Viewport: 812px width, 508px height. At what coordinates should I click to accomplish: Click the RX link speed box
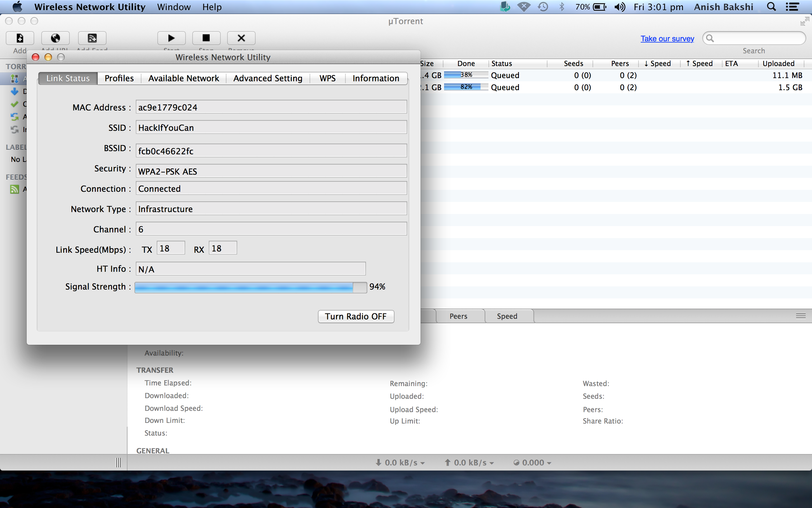tap(223, 248)
